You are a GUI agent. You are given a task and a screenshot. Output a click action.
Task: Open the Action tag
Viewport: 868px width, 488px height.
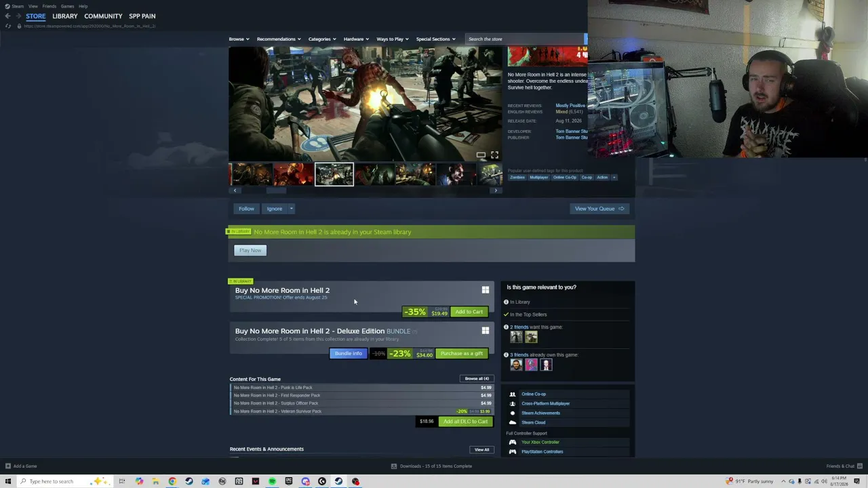pyautogui.click(x=602, y=178)
